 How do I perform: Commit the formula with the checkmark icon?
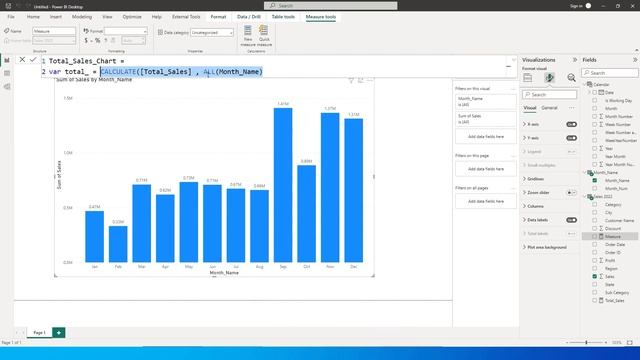point(33,60)
